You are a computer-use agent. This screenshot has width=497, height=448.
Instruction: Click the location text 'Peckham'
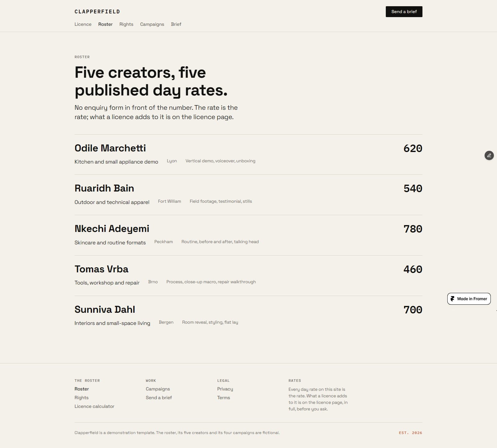(164, 242)
